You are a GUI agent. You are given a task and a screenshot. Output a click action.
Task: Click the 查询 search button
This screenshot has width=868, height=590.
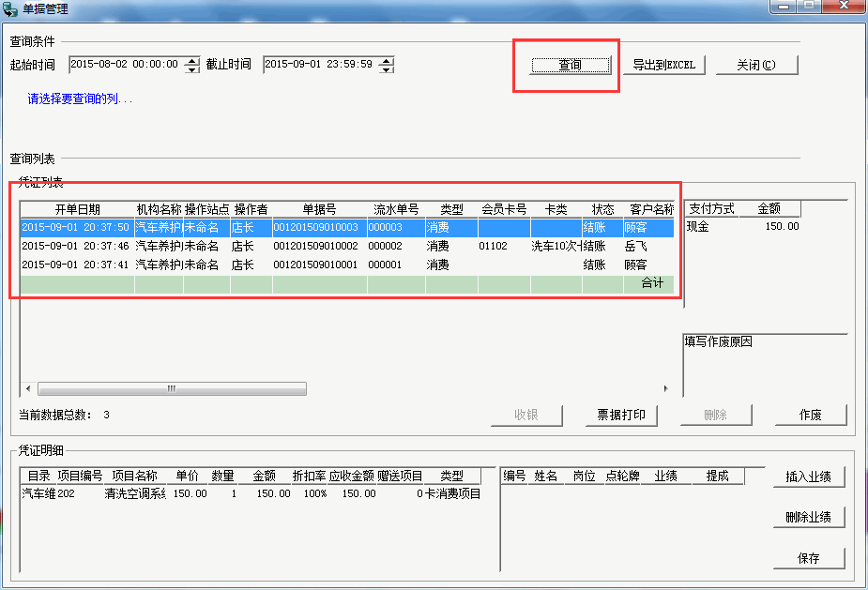(571, 65)
